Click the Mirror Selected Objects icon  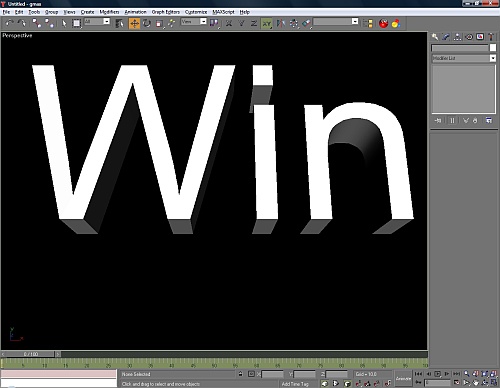281,23
